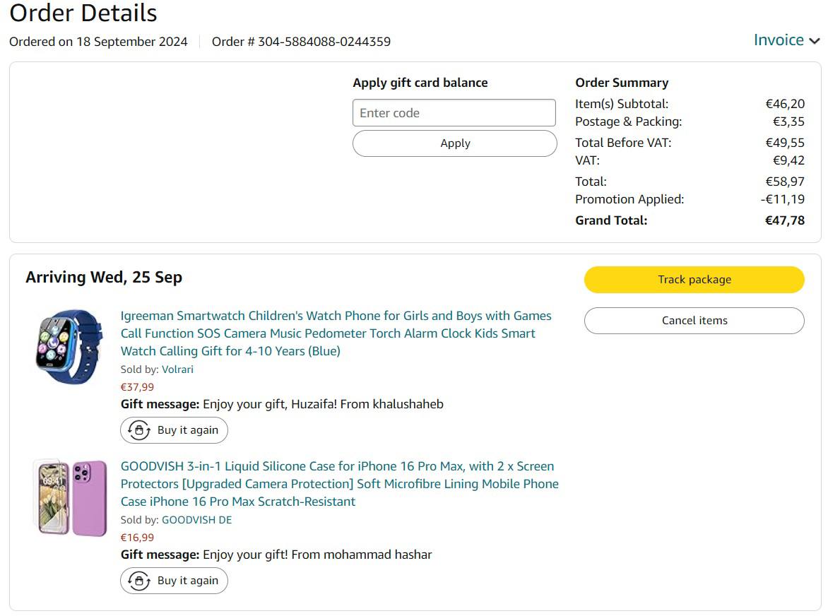Focus the gift card Enter code field
Viewport: 840px width, 616px height.
click(x=454, y=113)
